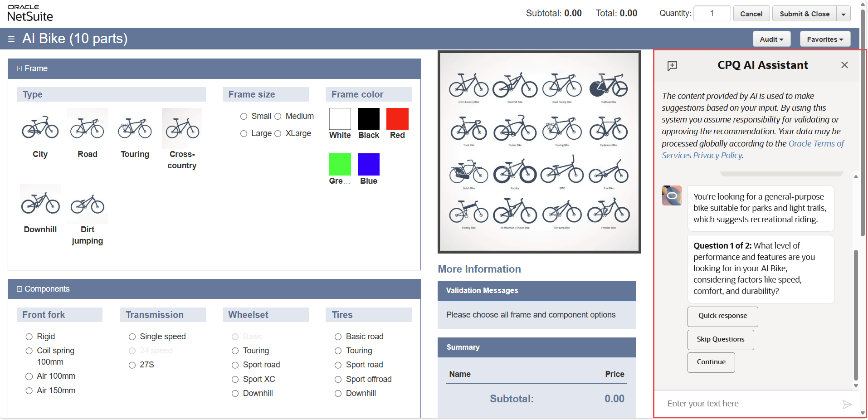868x420 pixels.
Task: Collapse the Components section
Action: pyautogui.click(x=20, y=289)
